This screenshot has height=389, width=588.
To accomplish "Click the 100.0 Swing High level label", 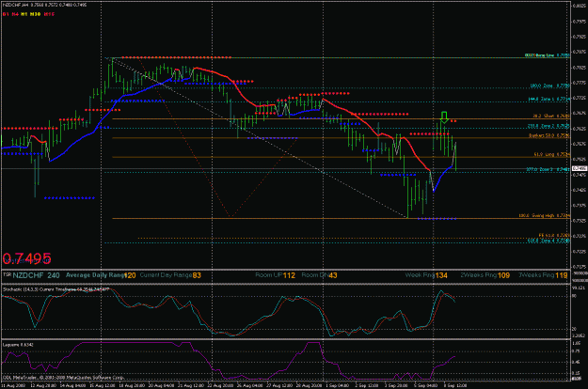I will pos(545,216).
